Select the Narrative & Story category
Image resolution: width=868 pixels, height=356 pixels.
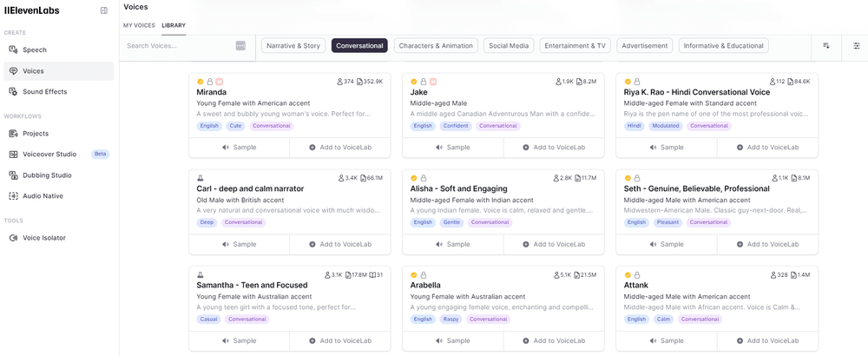293,46
